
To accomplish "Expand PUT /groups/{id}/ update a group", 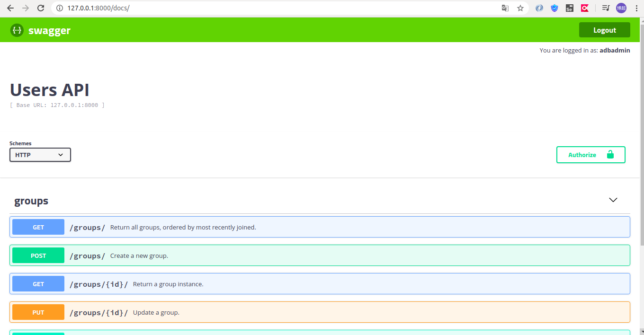I will (x=320, y=312).
